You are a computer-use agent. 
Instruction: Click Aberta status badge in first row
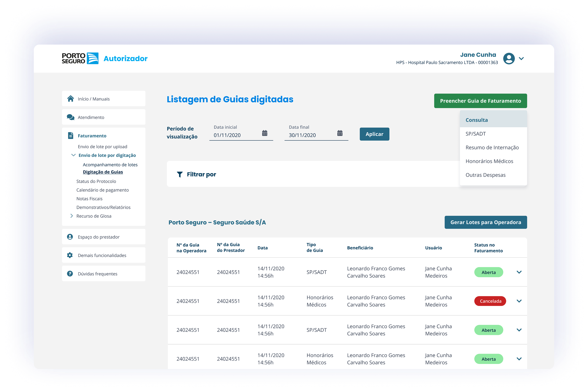click(488, 272)
